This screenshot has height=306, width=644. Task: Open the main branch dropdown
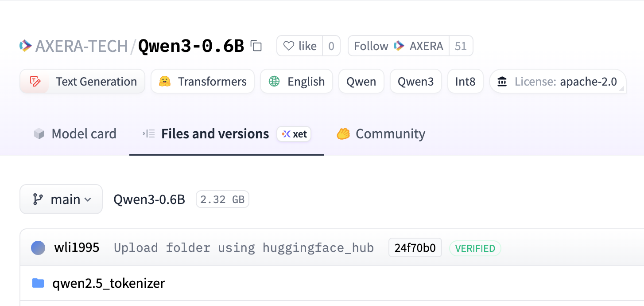point(61,199)
